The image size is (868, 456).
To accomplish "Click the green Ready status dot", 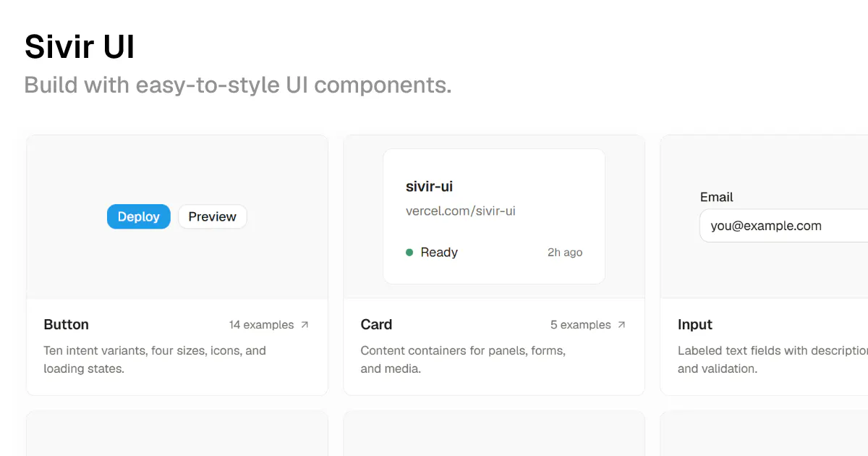I will click(409, 253).
